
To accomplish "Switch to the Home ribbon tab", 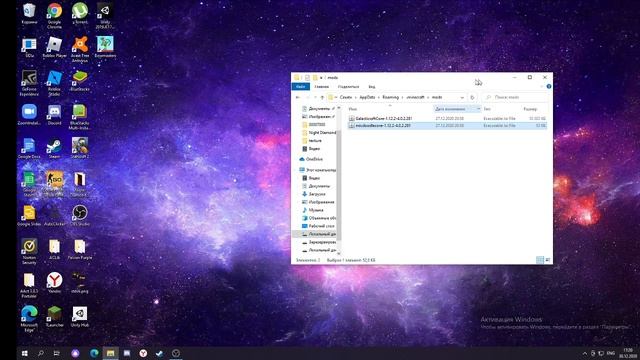I will [322, 87].
